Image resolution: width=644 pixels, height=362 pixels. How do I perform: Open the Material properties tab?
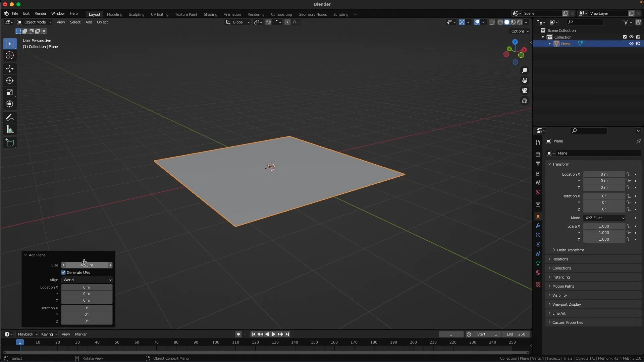click(x=538, y=273)
